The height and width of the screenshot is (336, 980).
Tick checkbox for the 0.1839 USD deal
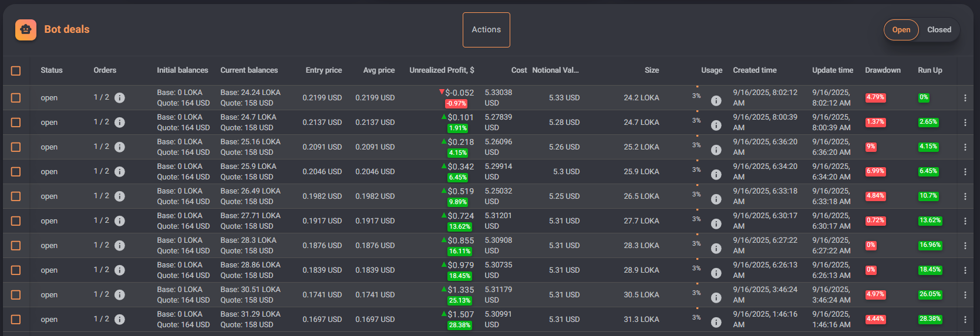[16, 270]
